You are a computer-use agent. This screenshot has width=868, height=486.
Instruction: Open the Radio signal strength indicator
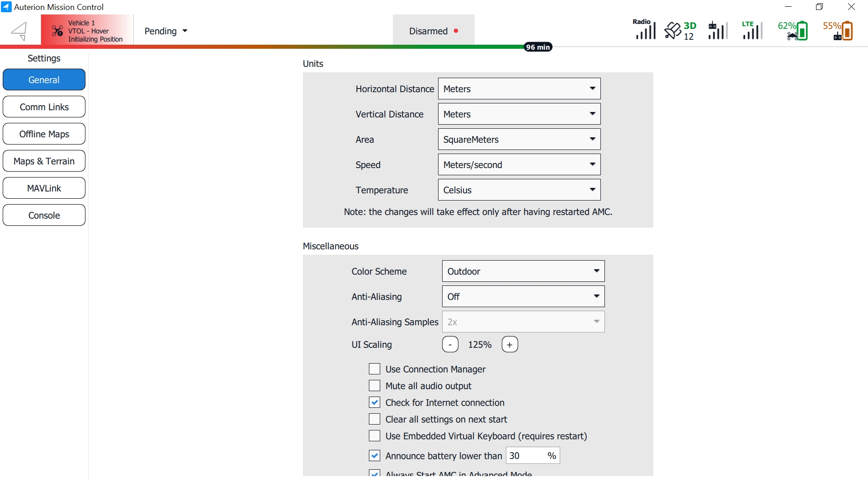pyautogui.click(x=645, y=30)
